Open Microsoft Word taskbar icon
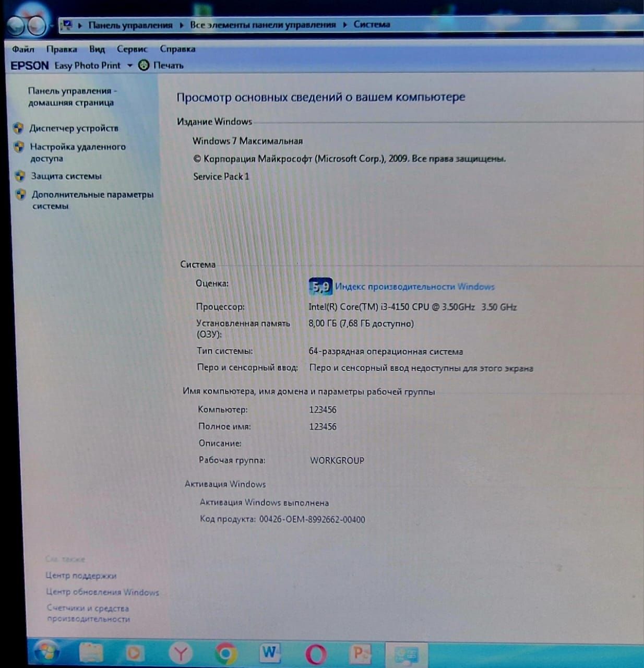644x668 pixels. click(269, 652)
